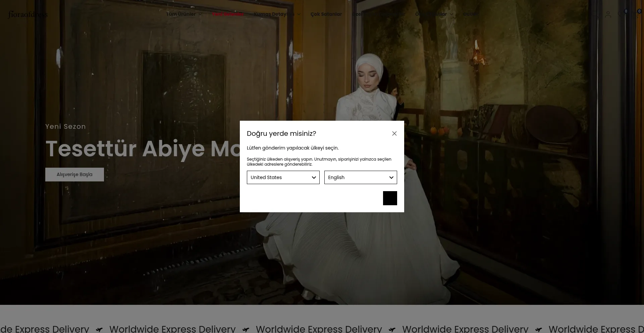This screenshot has height=333, width=644.
Task: Open the 'Çok Satanlar' menu item
Action: (326, 14)
